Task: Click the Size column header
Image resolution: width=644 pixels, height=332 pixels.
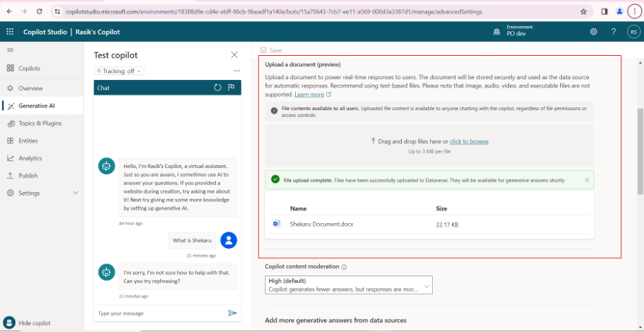Action: (442, 209)
